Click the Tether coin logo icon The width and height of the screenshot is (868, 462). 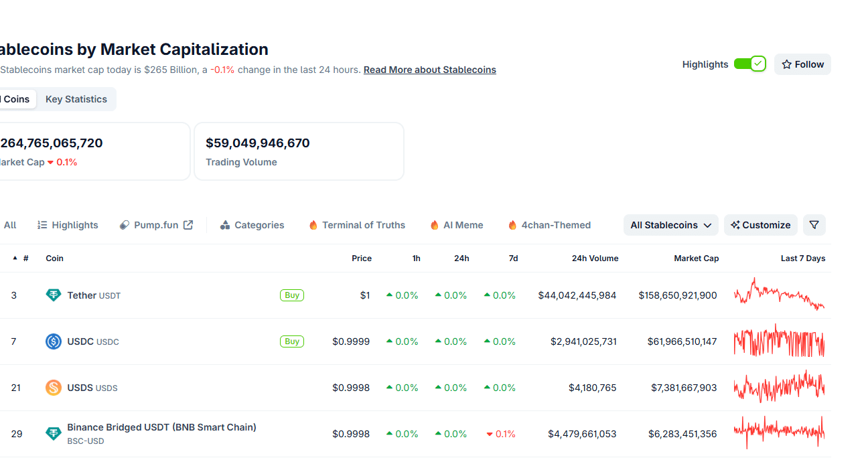54,295
